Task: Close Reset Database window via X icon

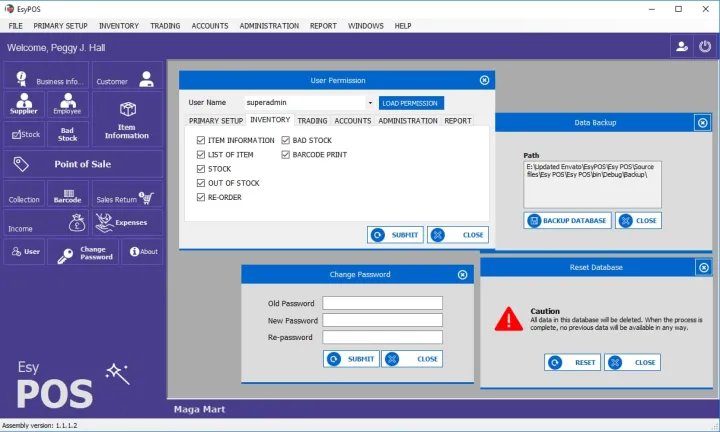Action: click(x=704, y=267)
